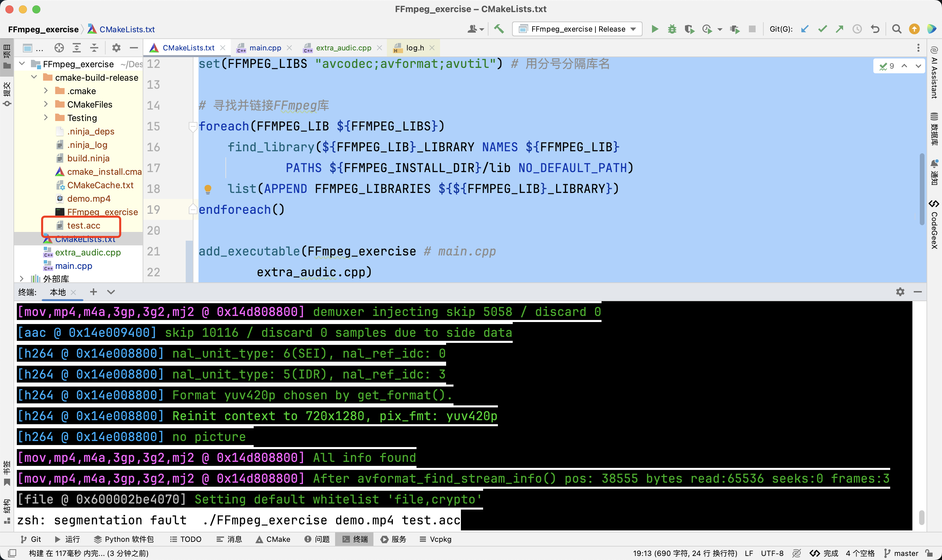Toggle the 数据库 side panel

[934, 129]
